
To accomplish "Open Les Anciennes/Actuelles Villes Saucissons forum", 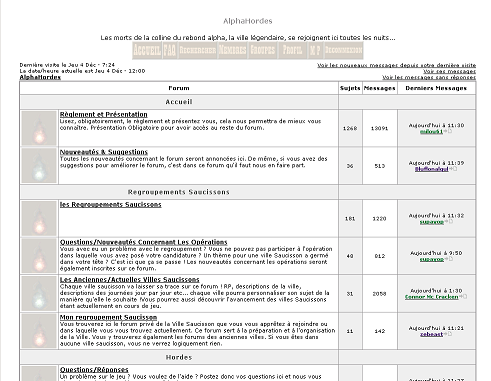I will (129, 280).
